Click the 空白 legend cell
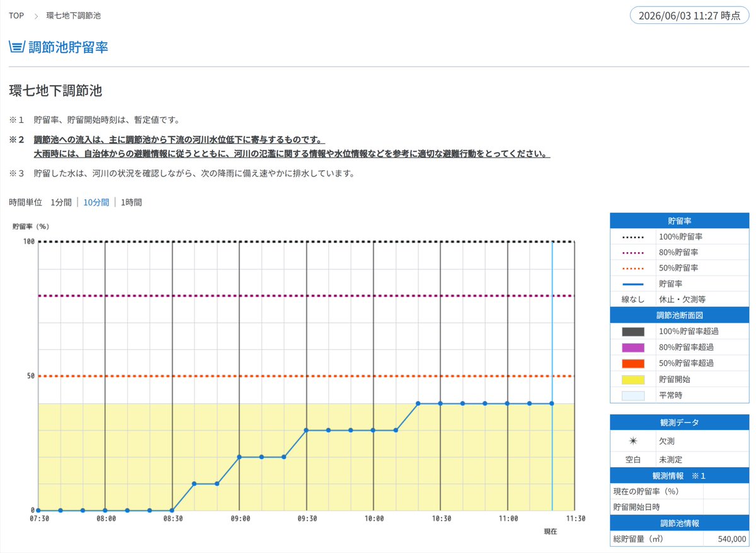756x553 pixels. [633, 460]
